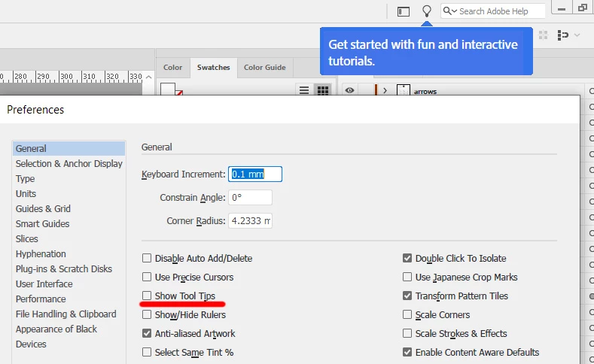Enable Scale Strokes & Effects checkbox
Viewport: 594px width, 364px height.
point(407,333)
